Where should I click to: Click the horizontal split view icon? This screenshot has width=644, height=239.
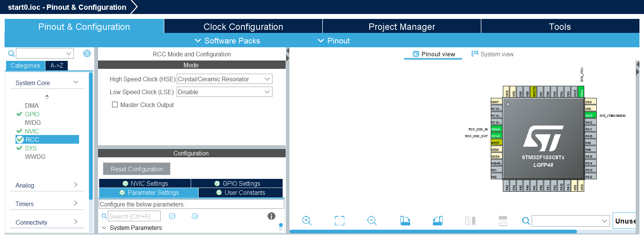pyautogui.click(x=503, y=221)
